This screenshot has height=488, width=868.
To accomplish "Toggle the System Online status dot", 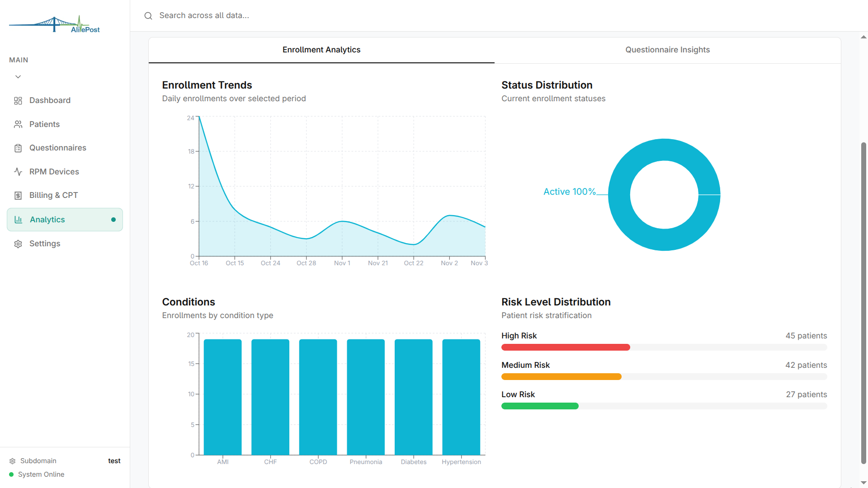I will pyautogui.click(x=13, y=474).
